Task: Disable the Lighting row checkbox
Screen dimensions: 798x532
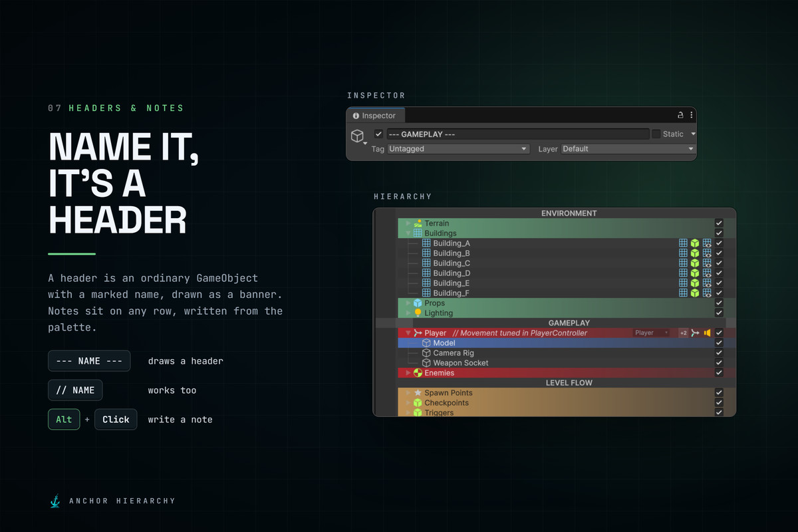Action: click(719, 313)
